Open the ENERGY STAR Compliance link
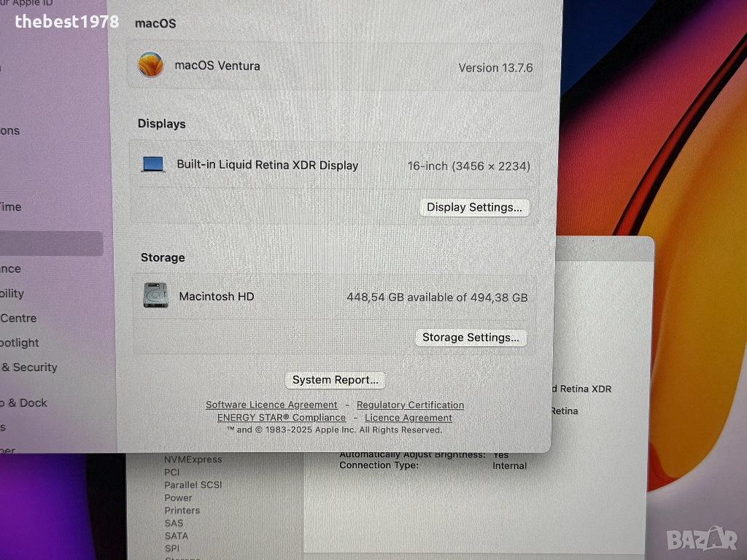 282,418
